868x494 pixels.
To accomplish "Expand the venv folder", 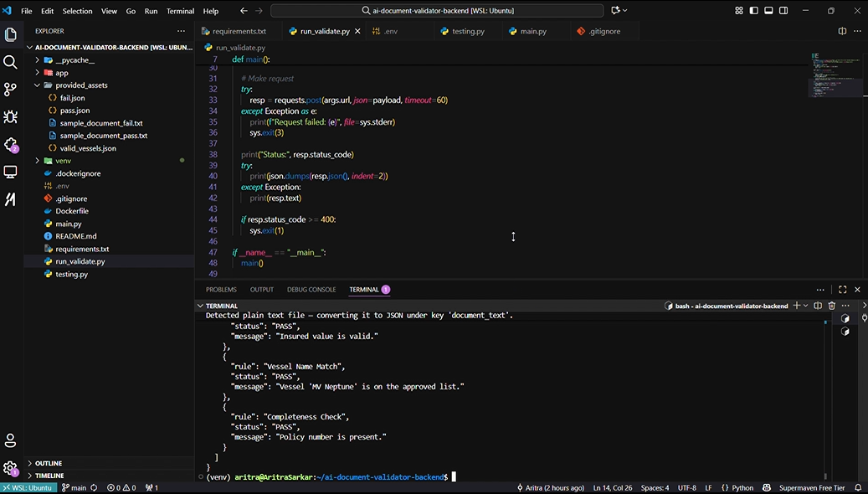I will click(x=63, y=161).
